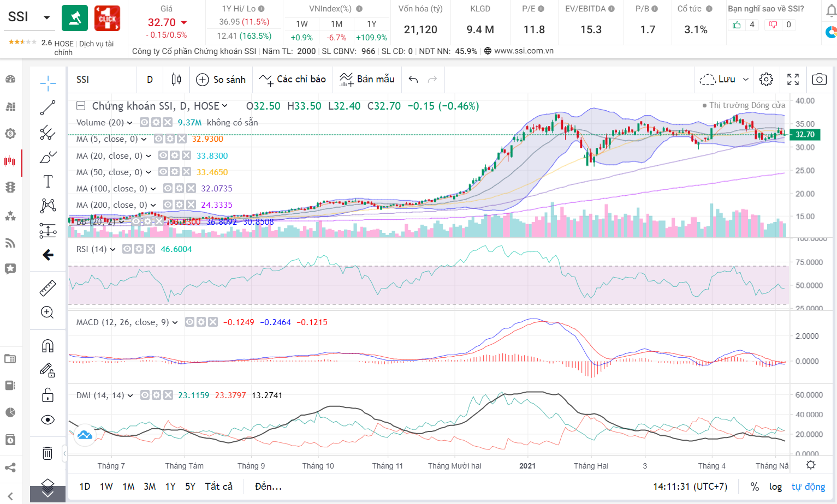
Task: Collapse the chart legend with minus box
Action: 81,106
